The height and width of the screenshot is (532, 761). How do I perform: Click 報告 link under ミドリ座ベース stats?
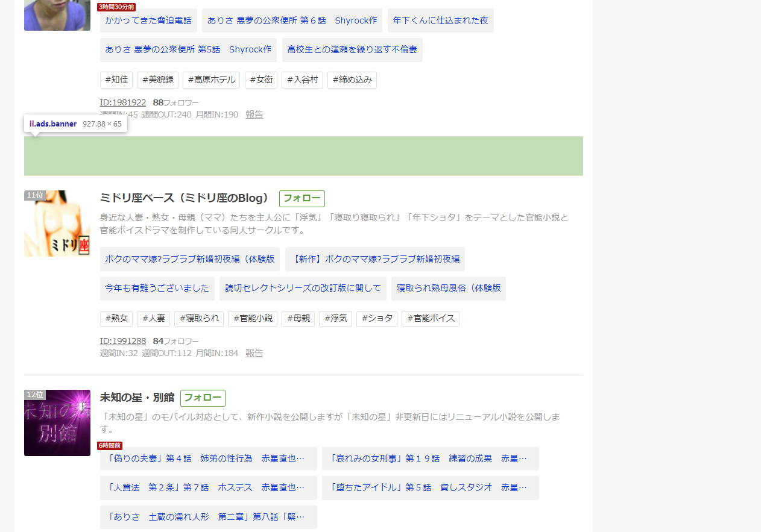(254, 353)
